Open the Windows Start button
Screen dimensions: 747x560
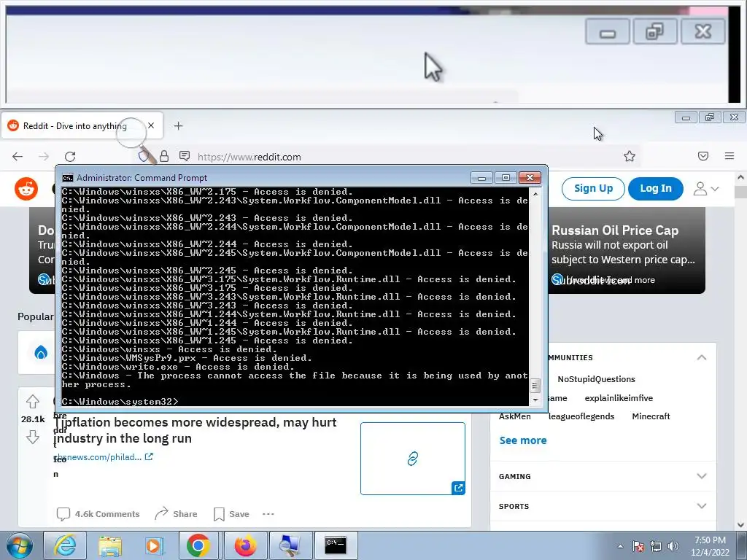(x=19, y=545)
